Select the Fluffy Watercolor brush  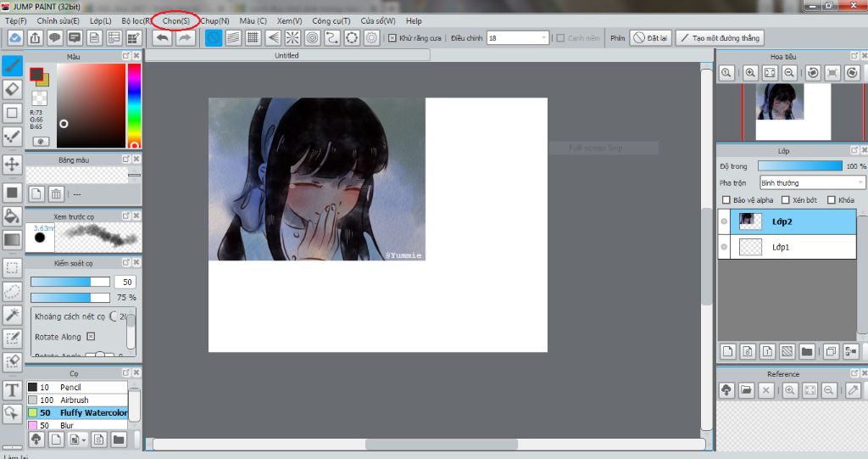77,412
